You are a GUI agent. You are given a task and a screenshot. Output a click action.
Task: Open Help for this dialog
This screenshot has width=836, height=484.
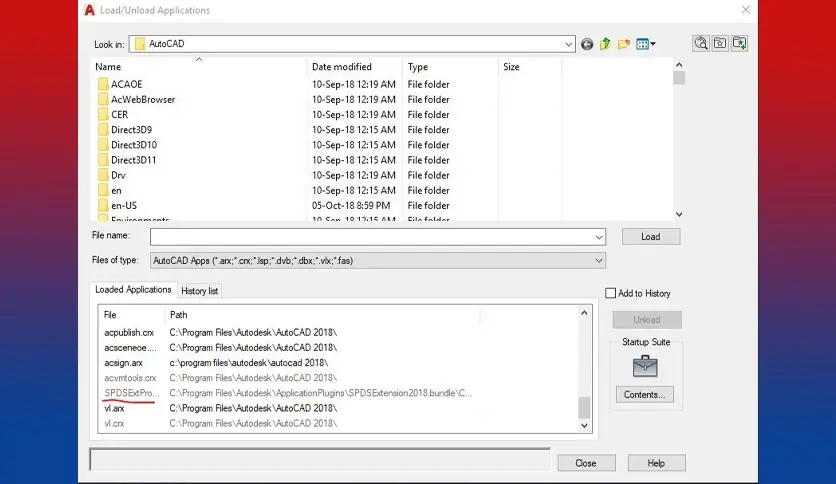click(x=656, y=463)
